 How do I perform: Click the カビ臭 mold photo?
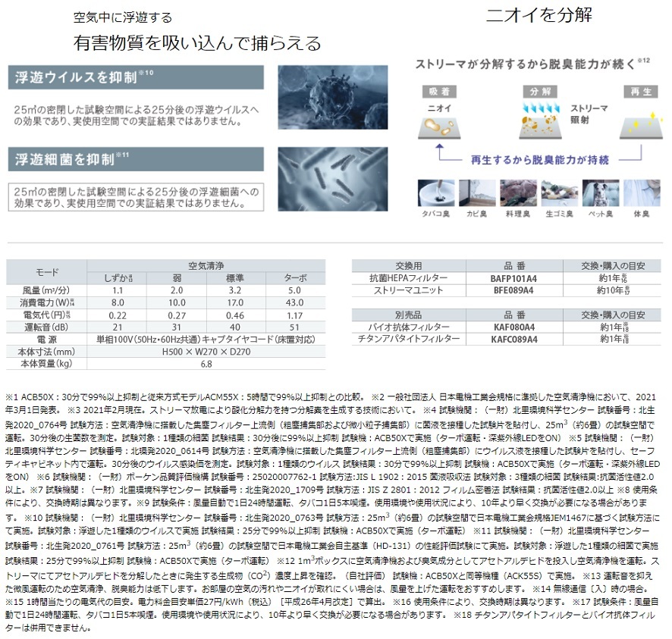tap(477, 193)
